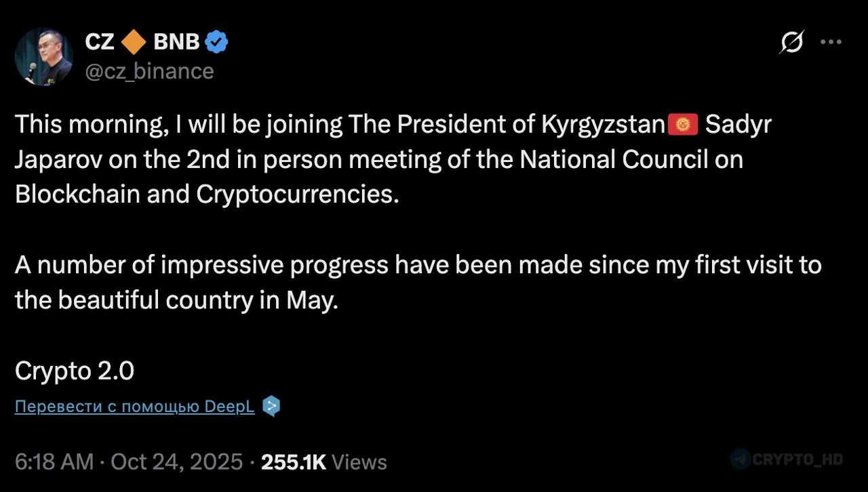Click the Telegram paper-plane watermark icon
Viewport: 868px width, 492px height.
click(741, 459)
